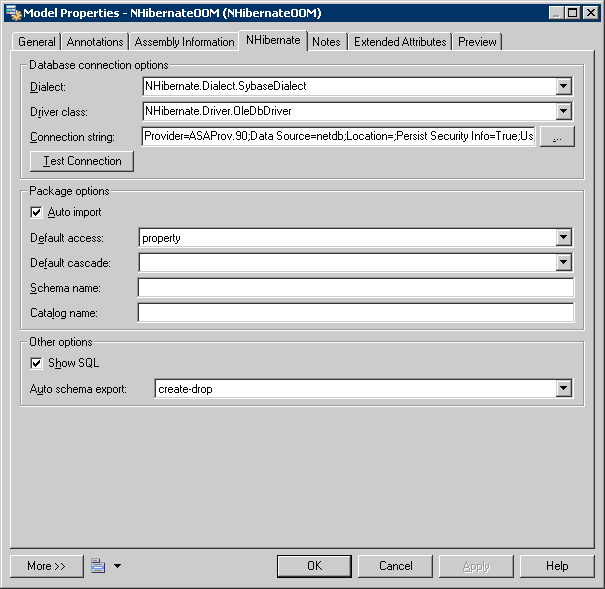Click the Model Properties title bar icon
Image resolution: width=605 pixels, height=589 pixels.
[x=14, y=13]
